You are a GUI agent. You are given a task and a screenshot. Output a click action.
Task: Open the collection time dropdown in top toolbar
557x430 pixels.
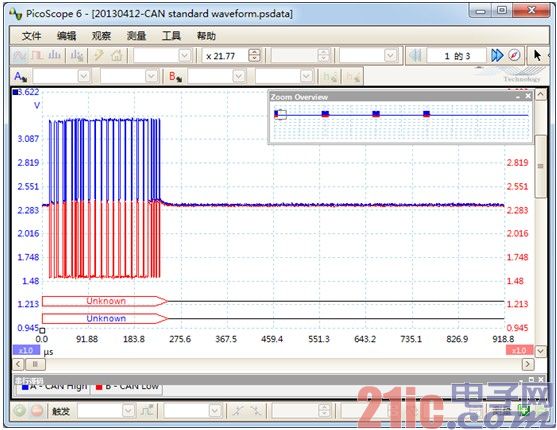[184, 56]
